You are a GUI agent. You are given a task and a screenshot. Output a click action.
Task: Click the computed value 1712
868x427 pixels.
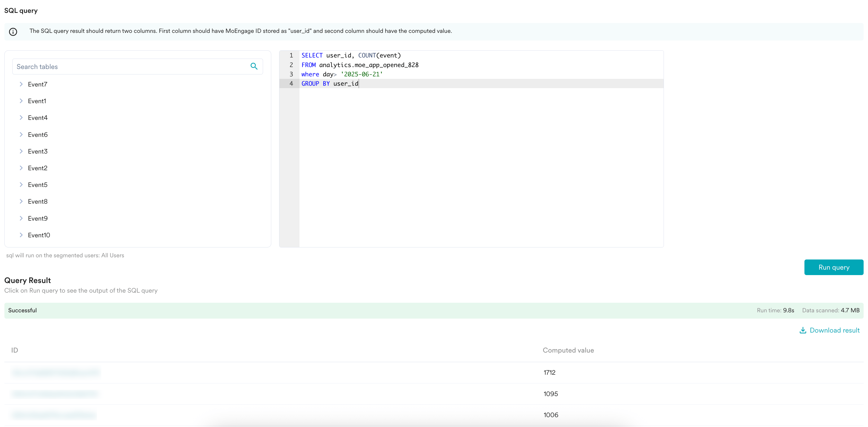549,373
